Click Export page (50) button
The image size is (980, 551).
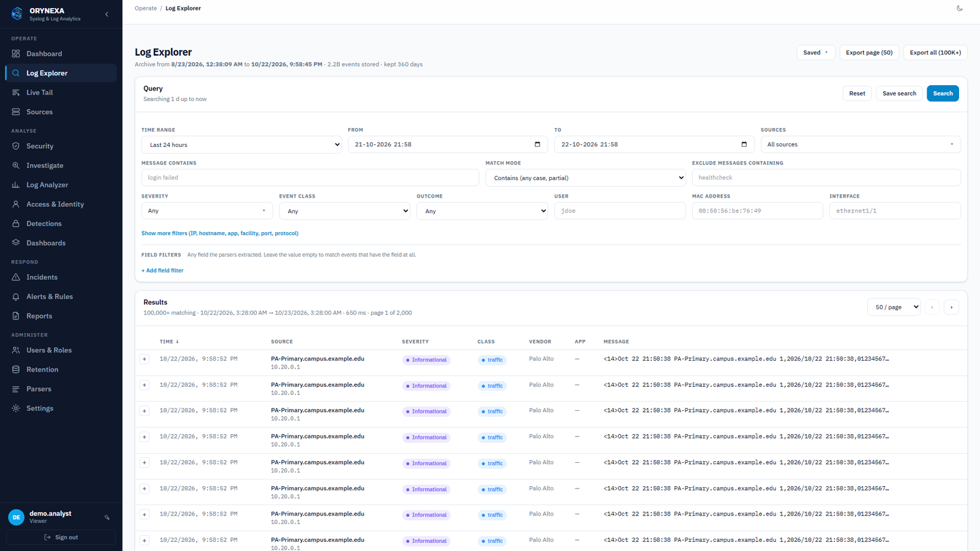click(869, 53)
